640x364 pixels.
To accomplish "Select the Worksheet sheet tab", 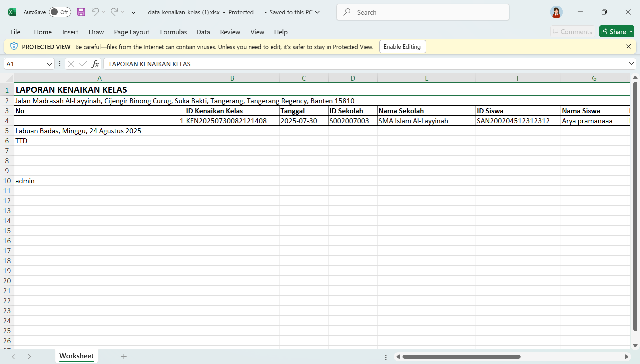I will tap(76, 356).
